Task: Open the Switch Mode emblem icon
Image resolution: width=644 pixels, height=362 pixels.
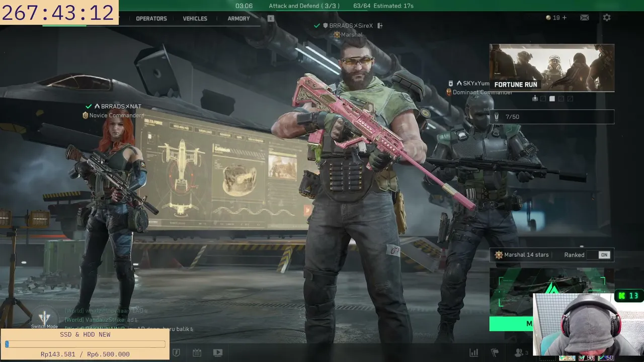Action: coord(45,318)
